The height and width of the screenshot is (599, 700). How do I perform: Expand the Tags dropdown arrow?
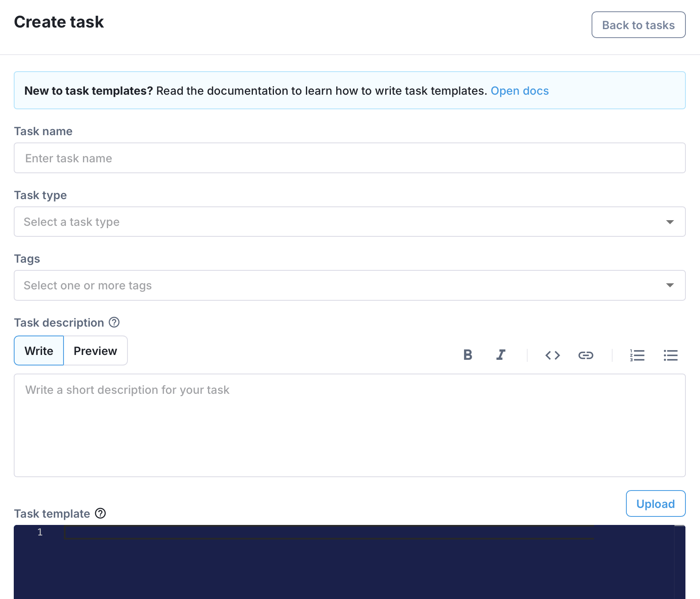[x=670, y=285]
